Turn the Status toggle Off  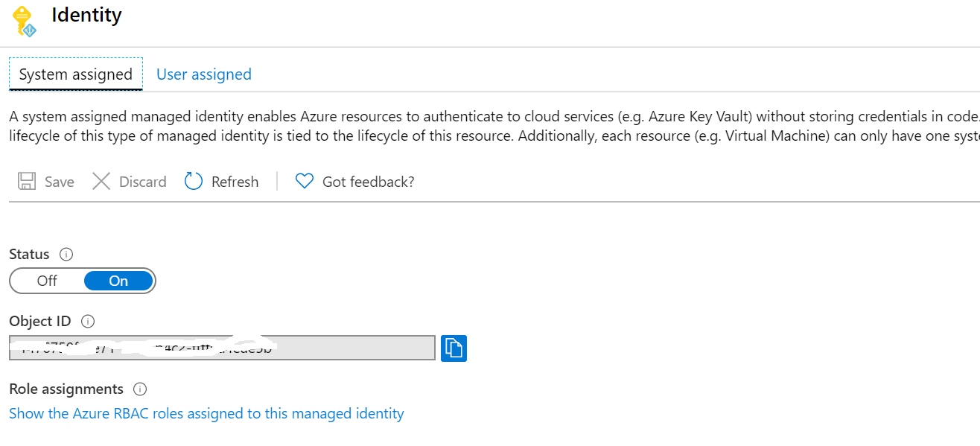[47, 281]
